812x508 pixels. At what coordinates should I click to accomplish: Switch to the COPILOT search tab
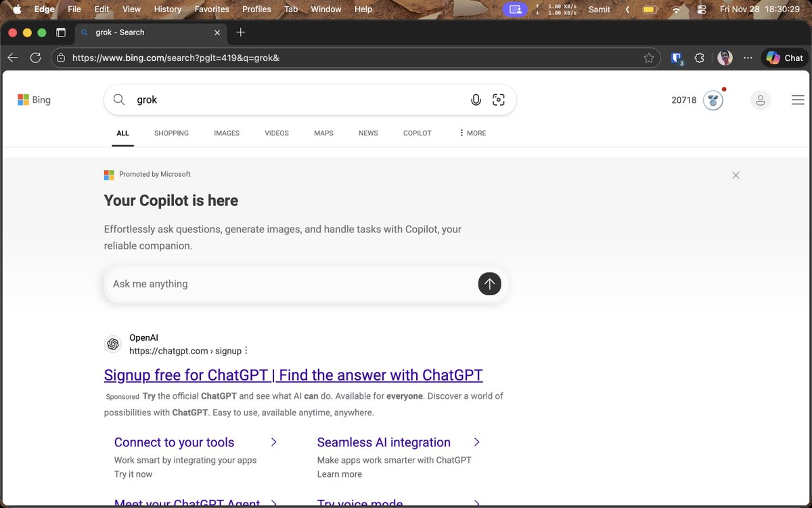pyautogui.click(x=417, y=133)
